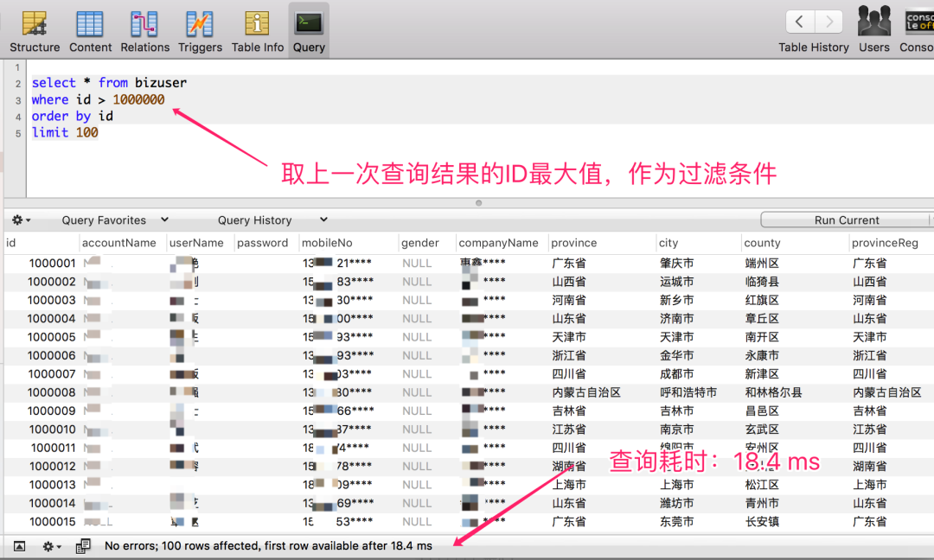Click the bottom bar export results icon

pos(83,546)
